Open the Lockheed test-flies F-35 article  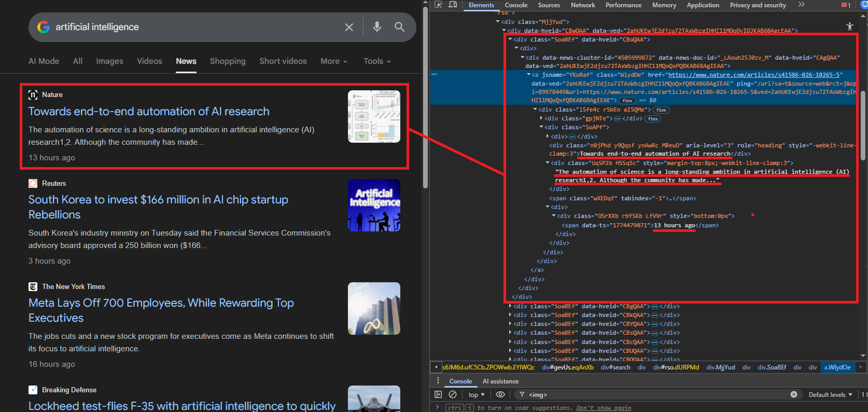click(182, 406)
